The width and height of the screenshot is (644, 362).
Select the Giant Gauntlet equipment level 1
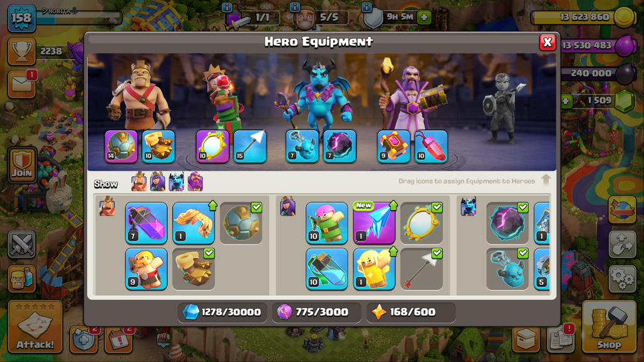point(194,223)
